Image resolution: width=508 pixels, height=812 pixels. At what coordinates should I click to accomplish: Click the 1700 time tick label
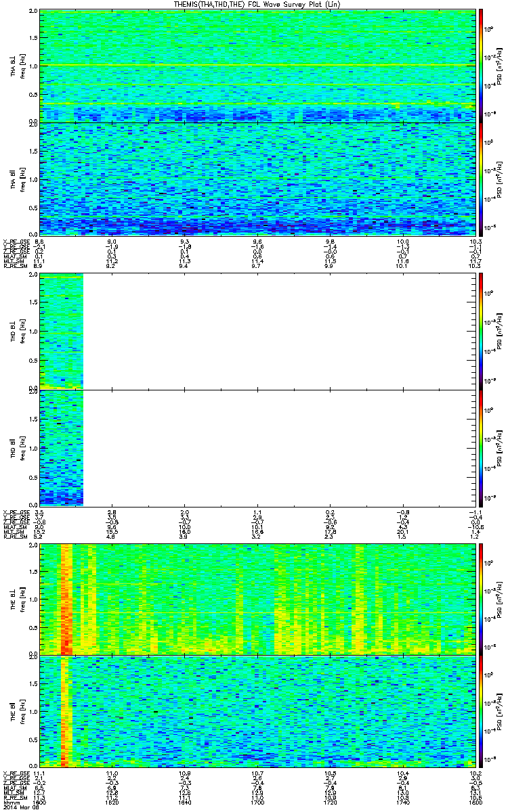258,802
